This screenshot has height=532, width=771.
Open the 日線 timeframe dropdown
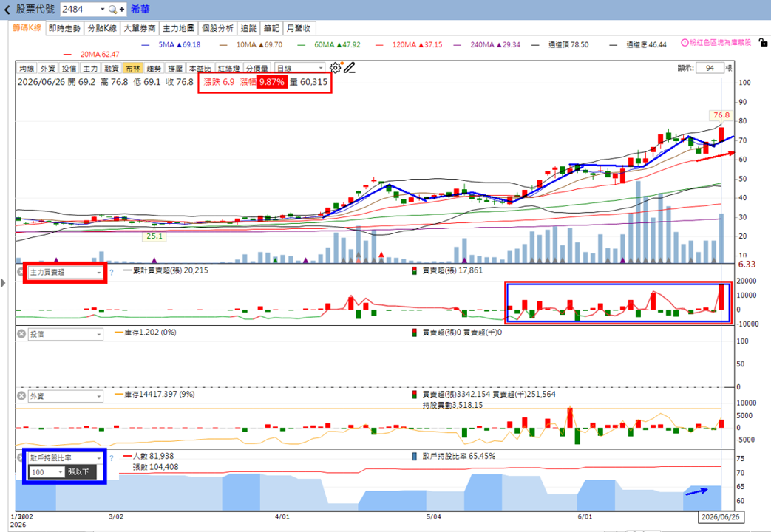click(299, 68)
